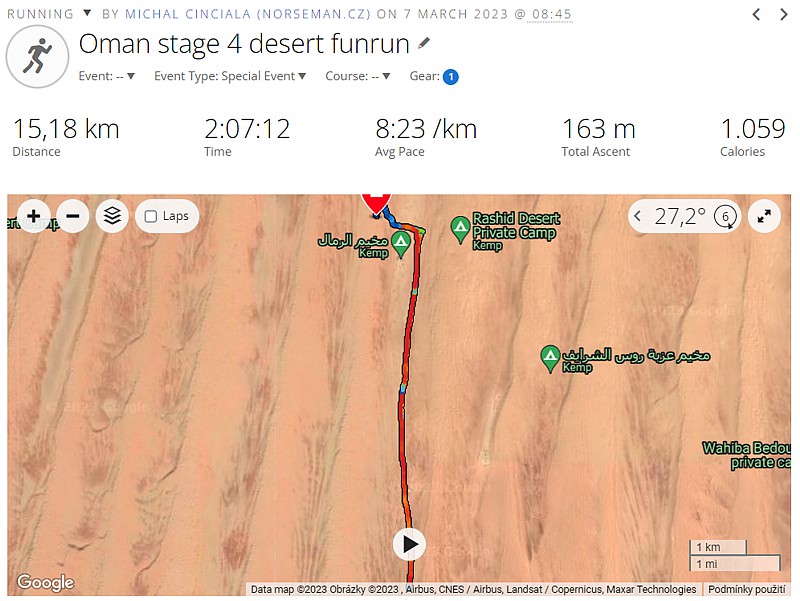Zoom in on the map

point(34,216)
